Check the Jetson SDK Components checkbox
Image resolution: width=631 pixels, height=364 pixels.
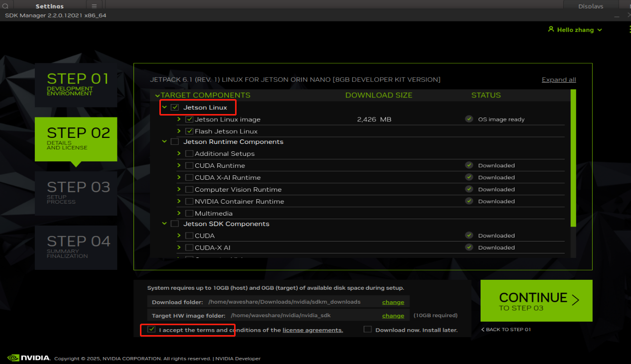175,224
